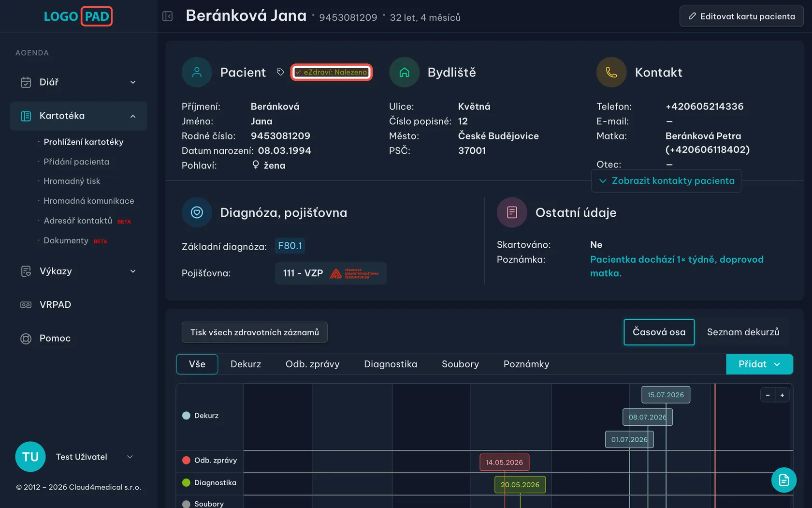Click the Diář calendar icon
812x508 pixels.
coord(26,82)
